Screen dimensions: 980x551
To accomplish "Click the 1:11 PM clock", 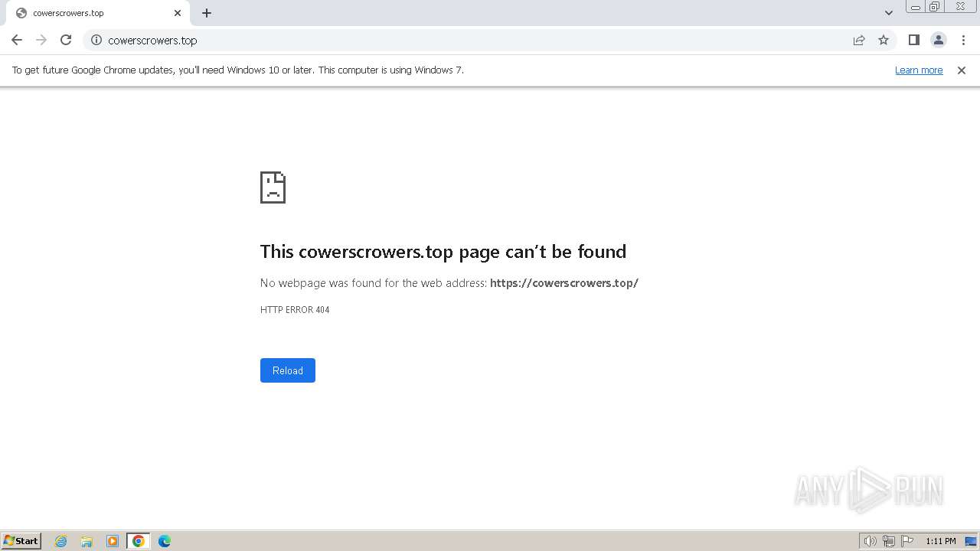I will (x=941, y=541).
